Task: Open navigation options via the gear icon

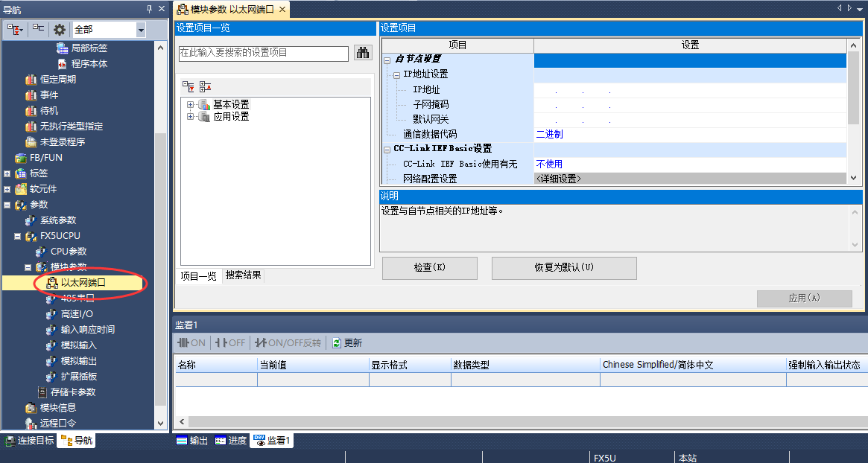Action: (60, 29)
